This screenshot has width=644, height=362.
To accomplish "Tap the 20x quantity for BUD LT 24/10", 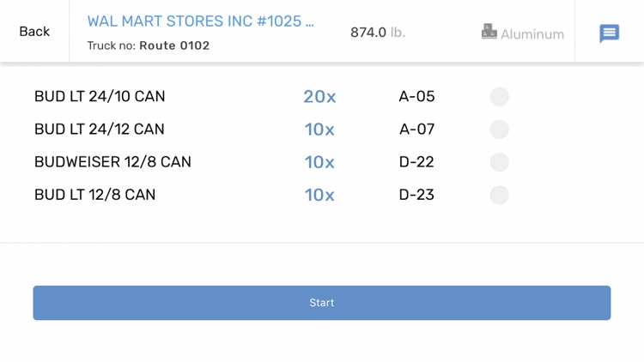I will tap(319, 97).
